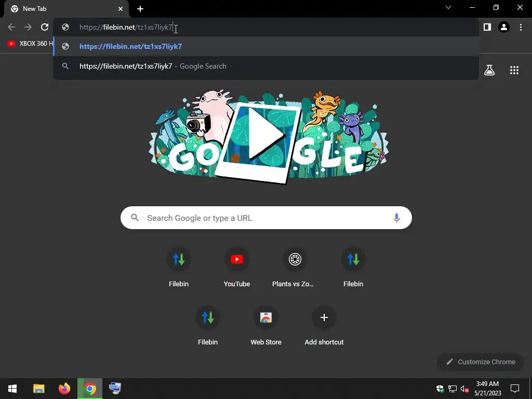Open Windows Security tray icon

click(440, 389)
